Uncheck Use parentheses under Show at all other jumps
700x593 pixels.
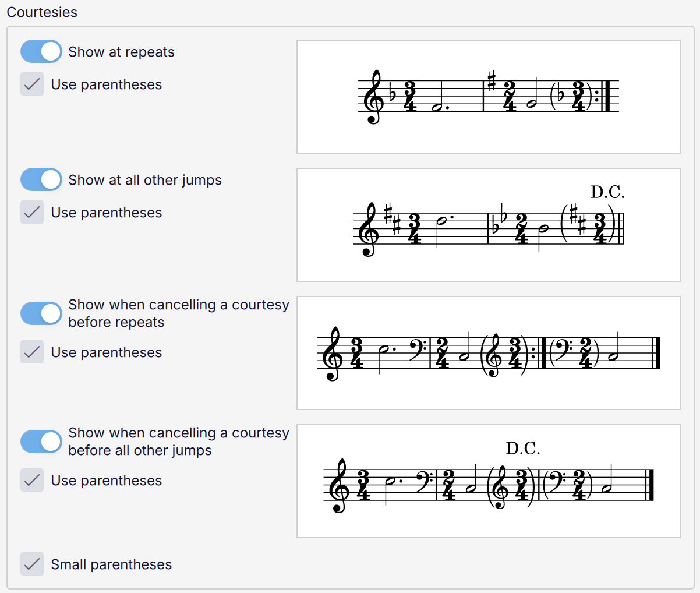(32, 213)
